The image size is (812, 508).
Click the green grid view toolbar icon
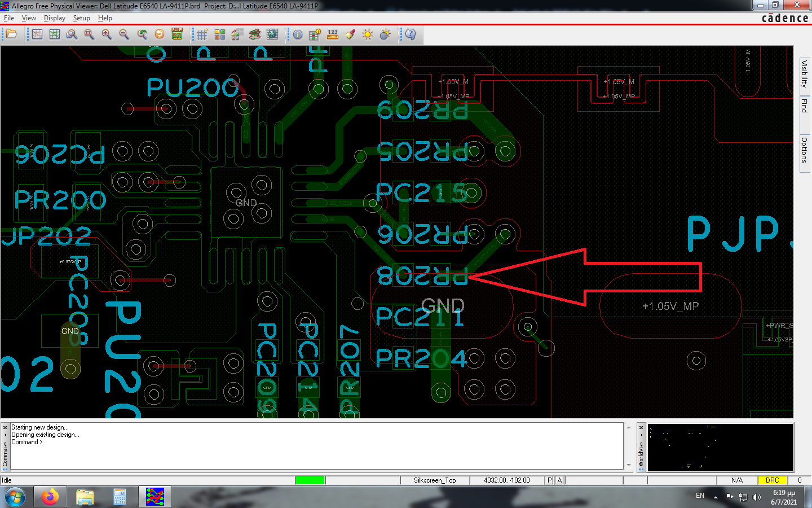pos(55,34)
